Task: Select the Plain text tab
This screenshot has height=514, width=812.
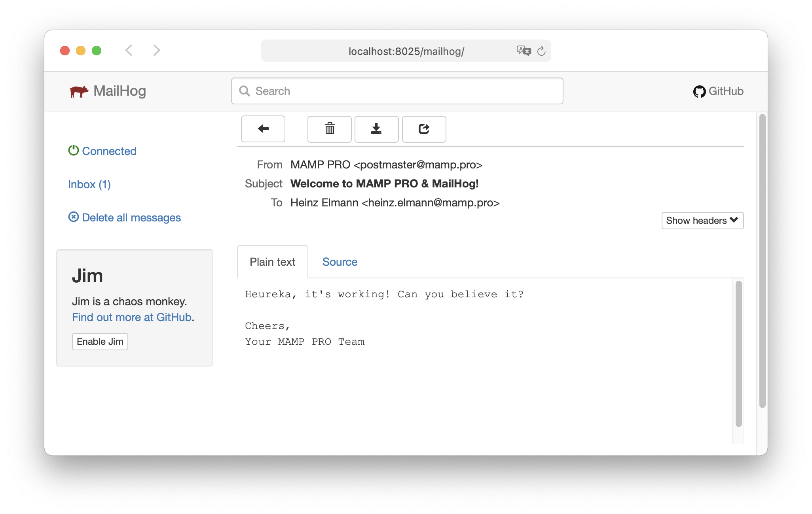Action: [x=272, y=262]
